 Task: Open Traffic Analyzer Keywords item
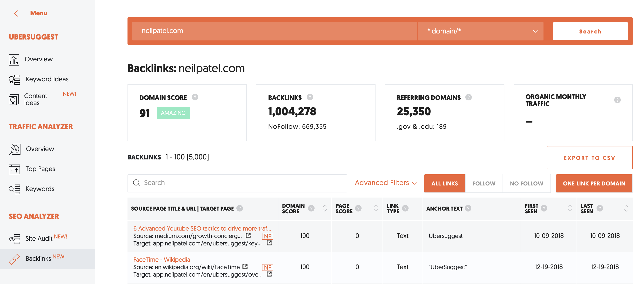40,189
